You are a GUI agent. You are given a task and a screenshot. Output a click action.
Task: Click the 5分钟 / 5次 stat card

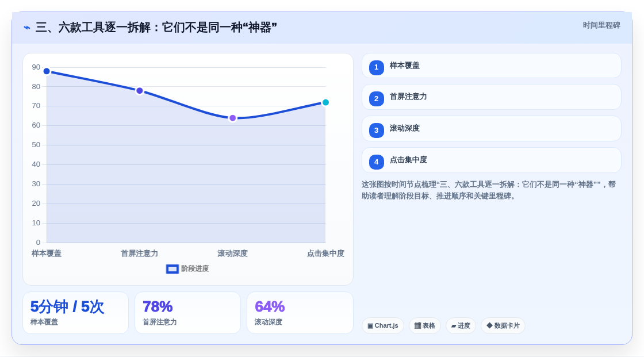[75, 313]
